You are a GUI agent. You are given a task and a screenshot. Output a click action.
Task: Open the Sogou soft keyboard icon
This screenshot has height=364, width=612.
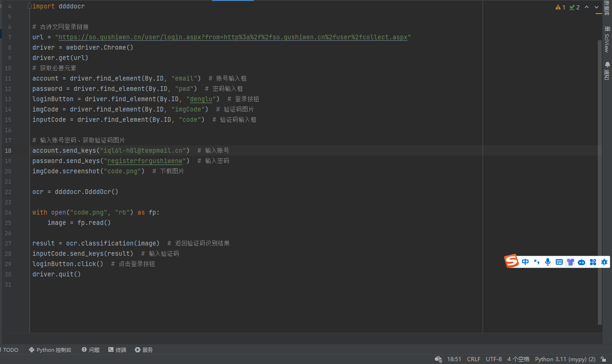559,262
